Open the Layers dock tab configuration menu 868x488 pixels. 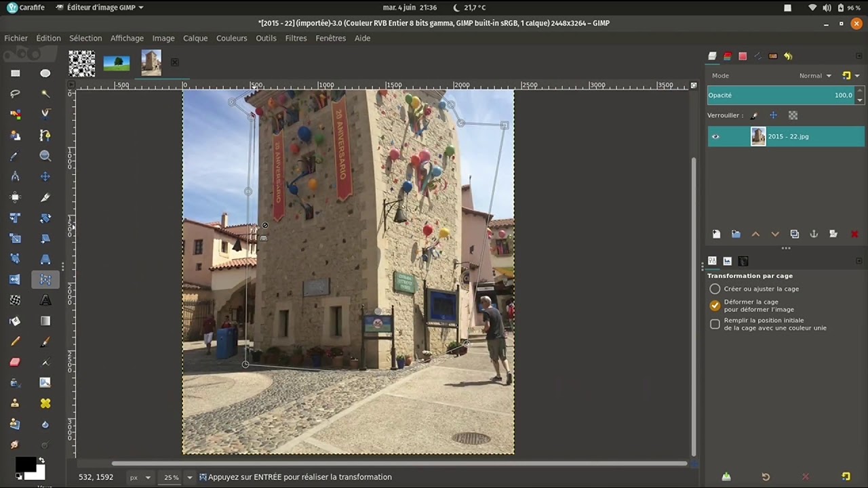tap(859, 56)
